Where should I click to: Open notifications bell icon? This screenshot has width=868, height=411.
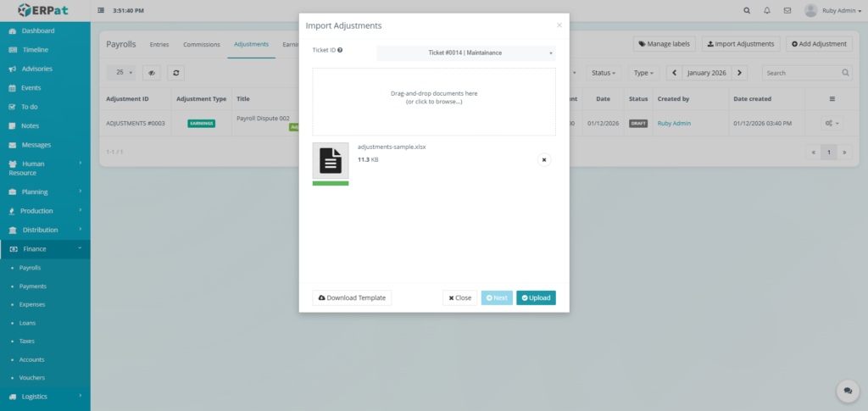coord(766,10)
